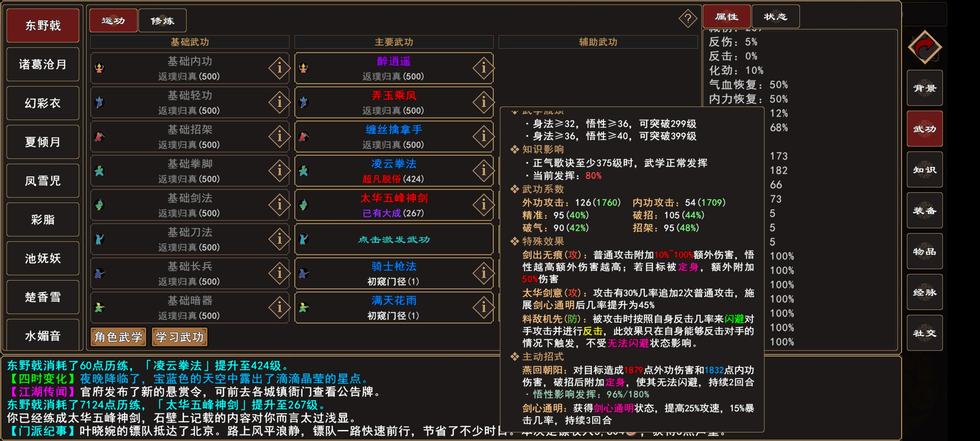Viewport: 980px width, 441px height.
Task: Select character 凤雪児
Action: point(43,180)
